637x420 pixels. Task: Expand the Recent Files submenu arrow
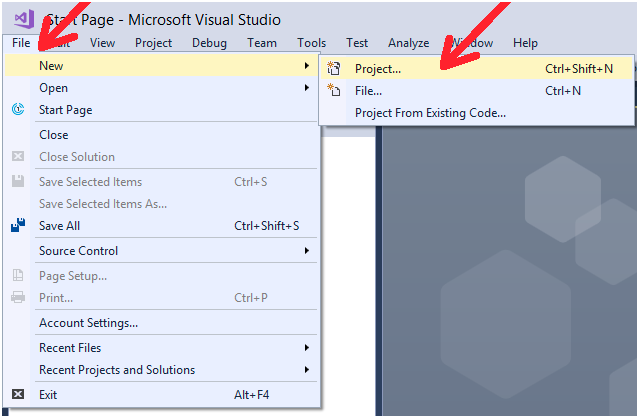point(307,348)
